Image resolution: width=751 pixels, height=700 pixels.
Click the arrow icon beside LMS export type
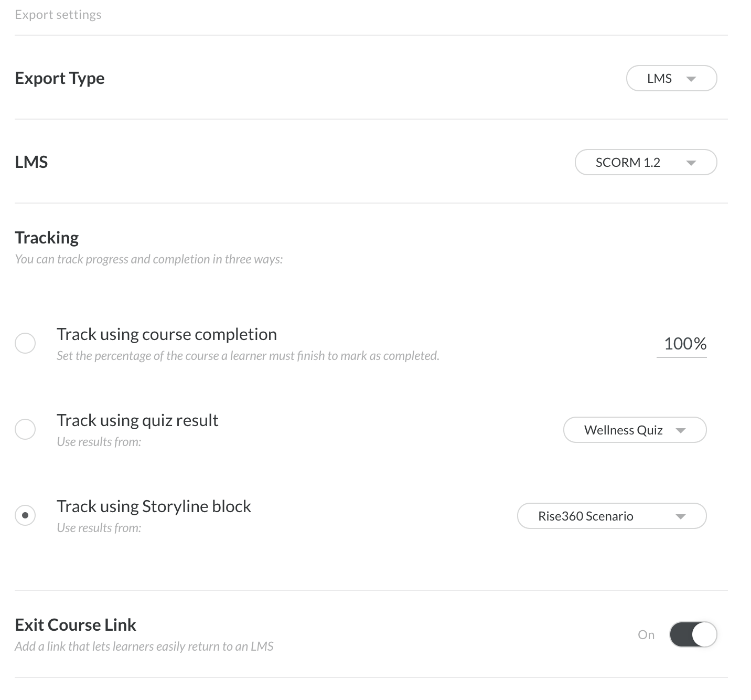pyautogui.click(x=691, y=79)
